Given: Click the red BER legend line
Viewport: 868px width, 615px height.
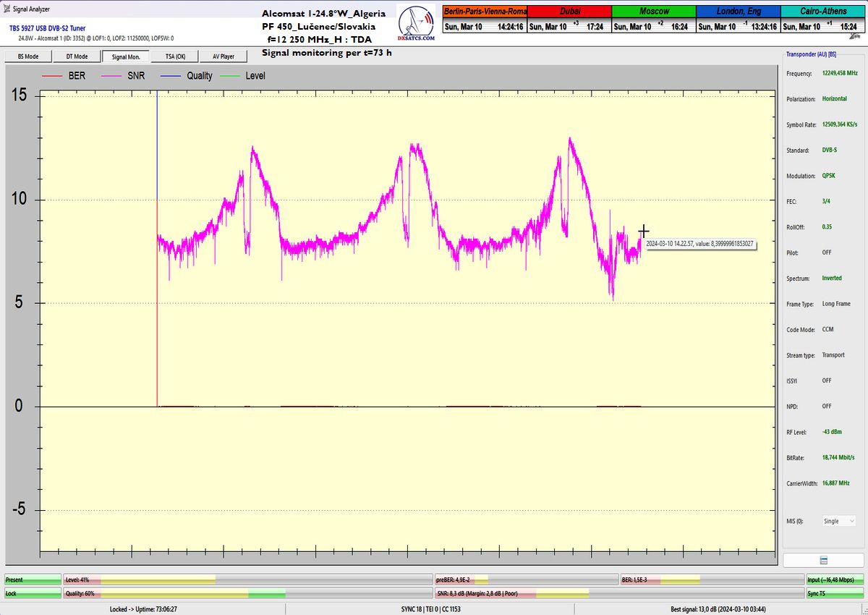Looking at the screenshot, I should point(53,75).
